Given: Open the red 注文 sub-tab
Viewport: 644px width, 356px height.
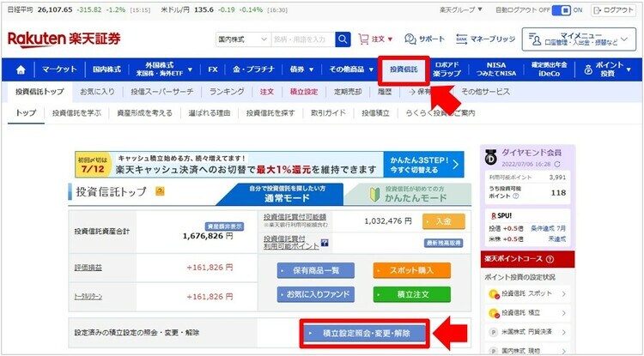Looking at the screenshot, I should [267, 92].
